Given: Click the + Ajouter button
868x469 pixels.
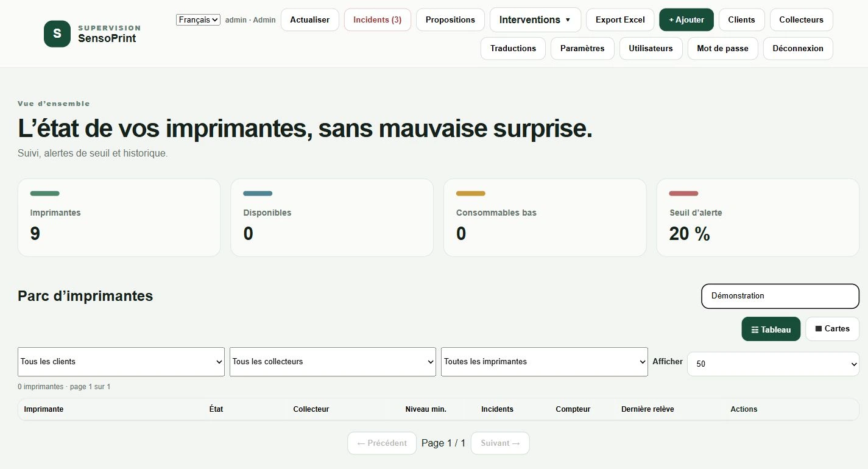Looking at the screenshot, I should tap(686, 19).
